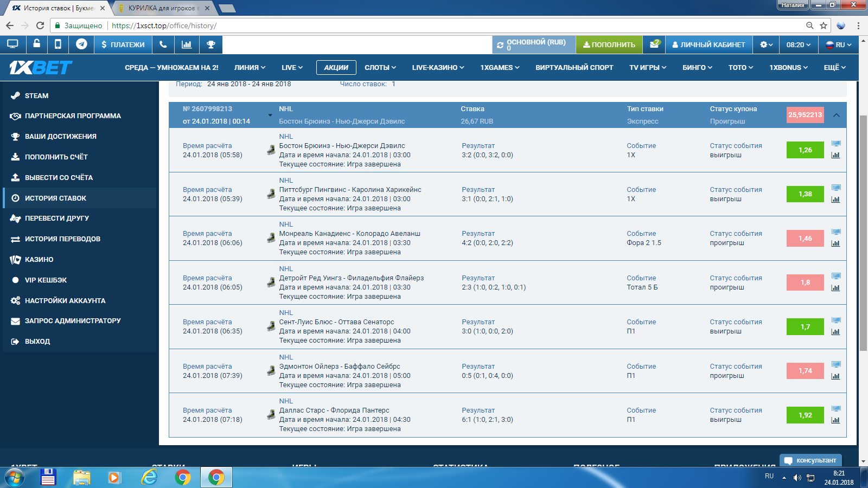Viewport: 868px width, 488px height.
Task: Open the RU language dropdown
Action: (839, 44)
